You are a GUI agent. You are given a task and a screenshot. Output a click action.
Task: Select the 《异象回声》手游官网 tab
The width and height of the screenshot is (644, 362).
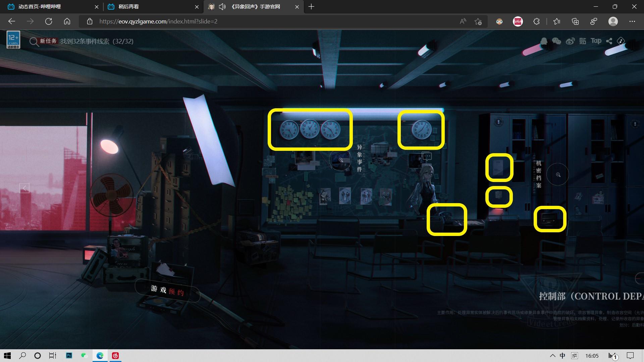256,7
